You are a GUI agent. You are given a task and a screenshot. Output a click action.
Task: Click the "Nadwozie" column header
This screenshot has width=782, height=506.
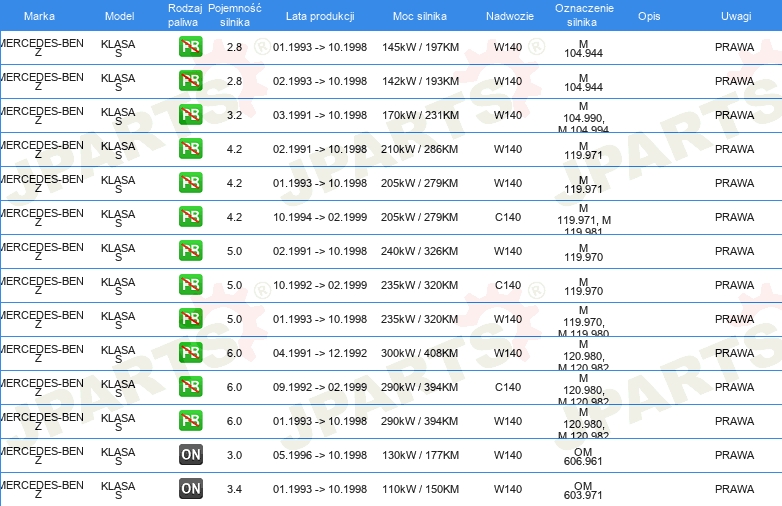tap(510, 16)
